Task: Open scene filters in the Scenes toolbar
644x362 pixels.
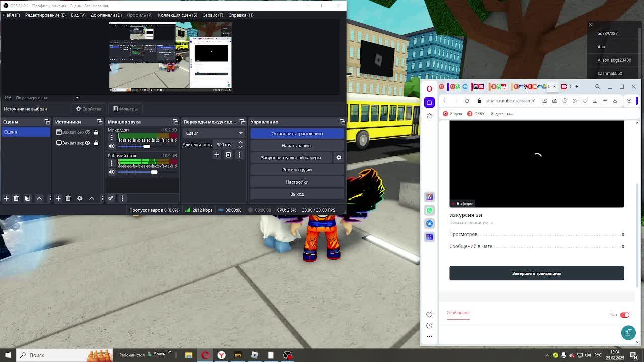Action: point(28,198)
